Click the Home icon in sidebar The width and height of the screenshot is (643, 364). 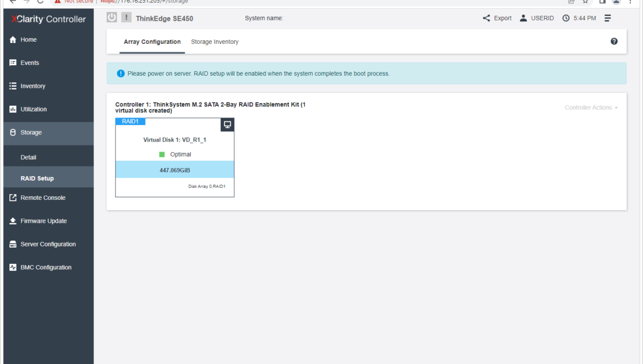point(13,40)
